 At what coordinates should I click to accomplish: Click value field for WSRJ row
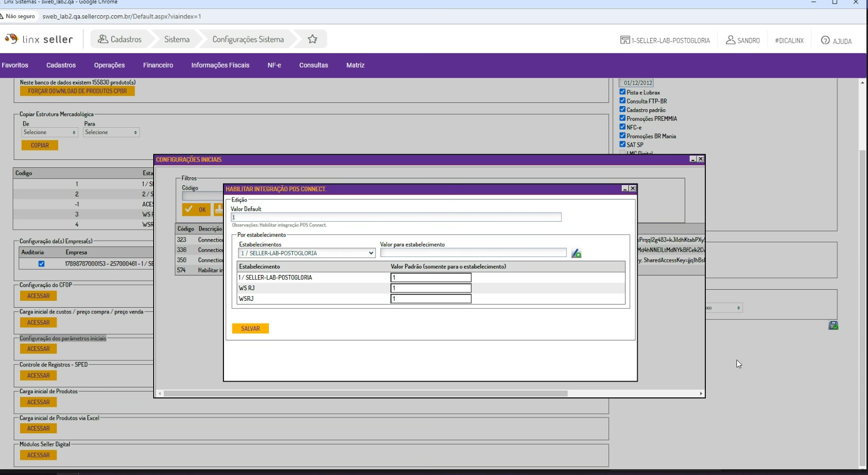[431, 299]
